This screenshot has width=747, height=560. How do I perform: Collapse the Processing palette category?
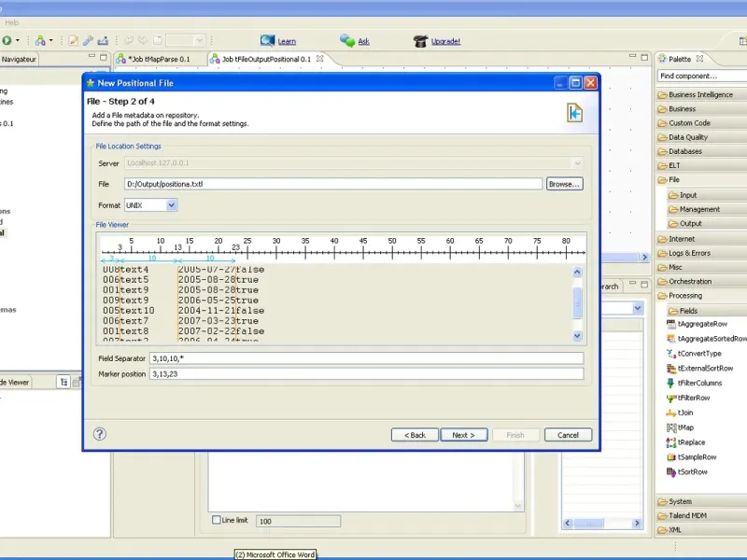tap(684, 296)
